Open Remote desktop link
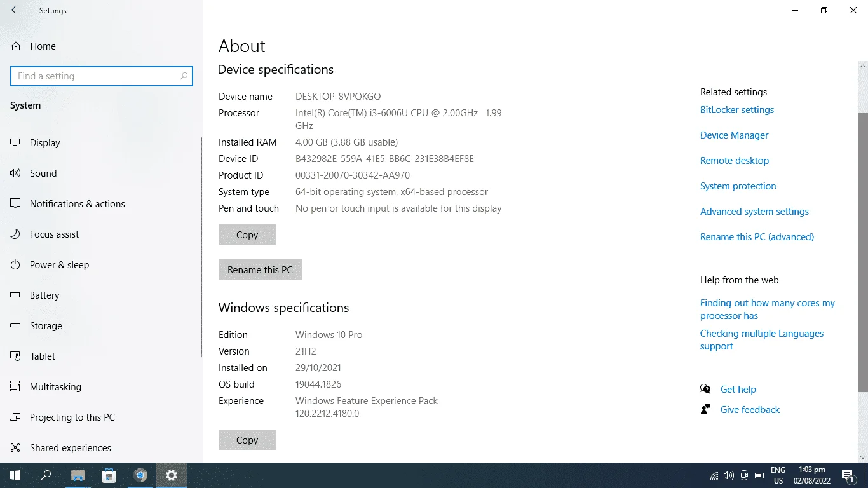 pos(735,161)
